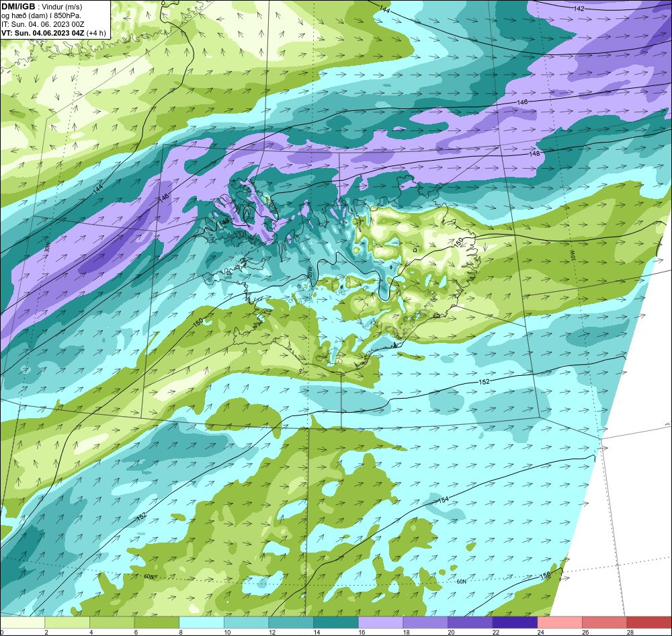Viewport: 672px width, 636px height.
Task: Pick the 6–8 m/s darker green swatch
Action: (157, 623)
